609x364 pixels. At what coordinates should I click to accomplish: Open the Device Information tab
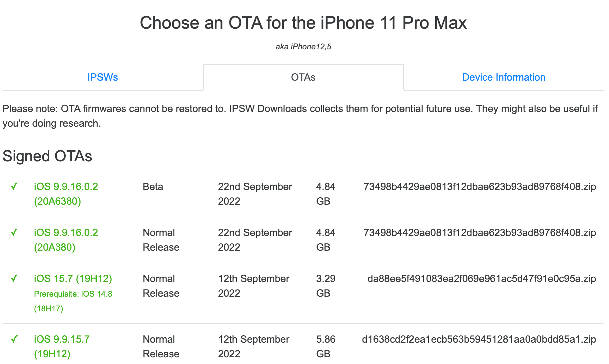point(504,77)
